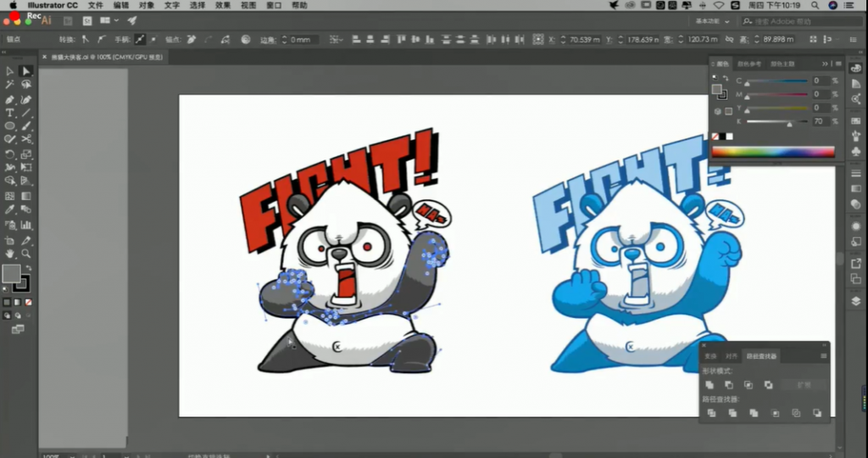
Task: Click Intersect shape mode in Pathfinder
Action: 748,385
